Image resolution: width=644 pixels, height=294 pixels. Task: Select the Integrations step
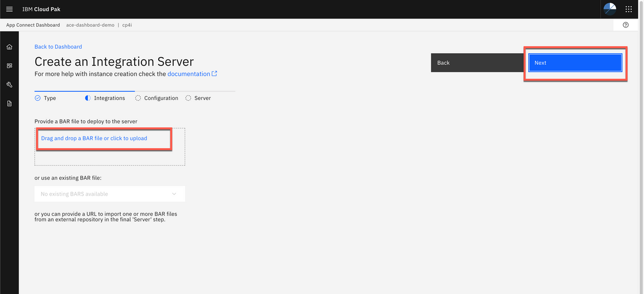(x=105, y=98)
